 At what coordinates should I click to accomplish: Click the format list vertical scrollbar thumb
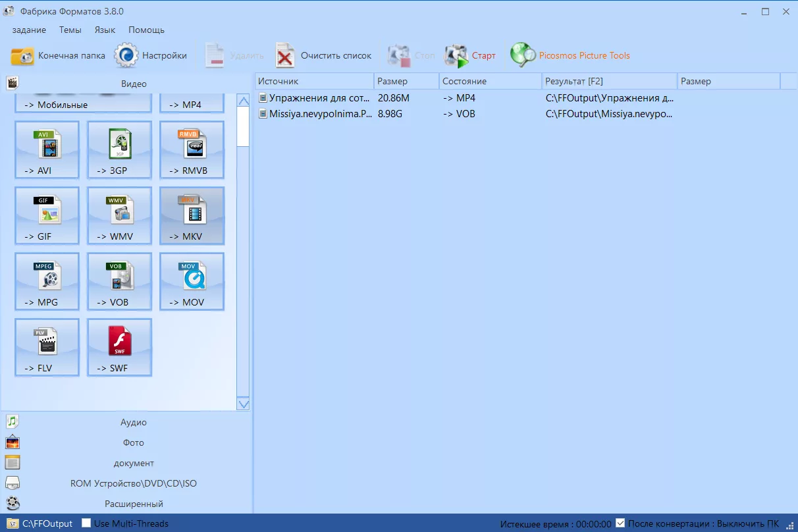point(243,126)
